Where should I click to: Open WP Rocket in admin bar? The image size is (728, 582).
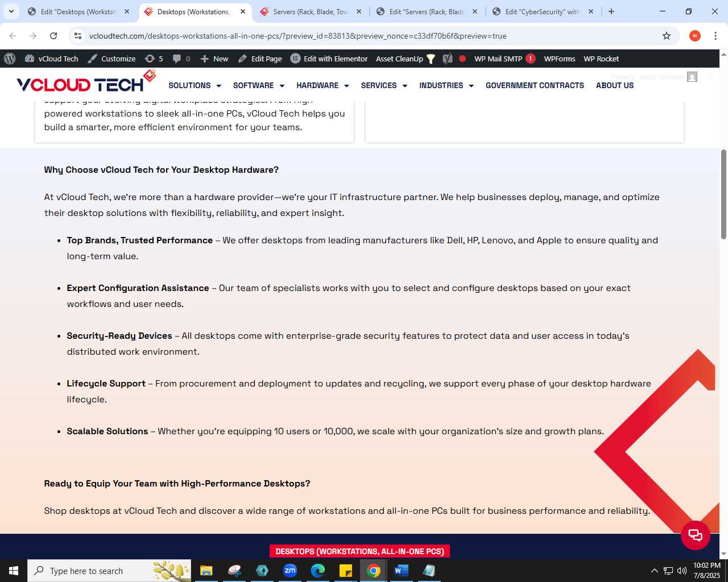601,59
